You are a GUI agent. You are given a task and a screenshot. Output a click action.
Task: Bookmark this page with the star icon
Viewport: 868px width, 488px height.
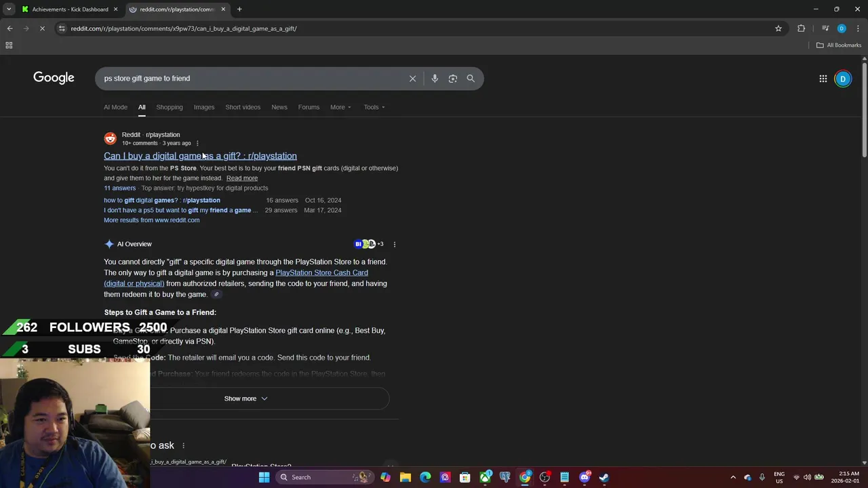778,28
